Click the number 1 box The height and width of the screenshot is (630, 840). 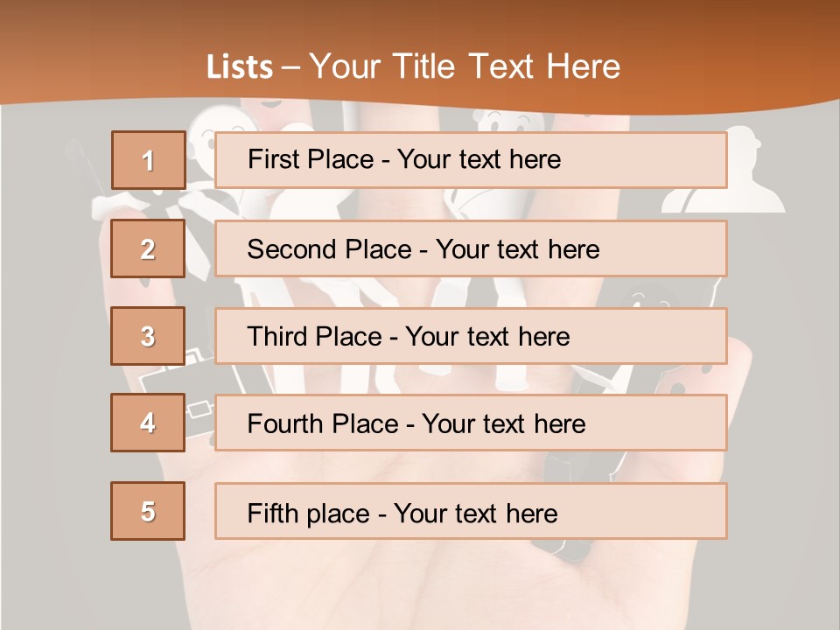click(148, 160)
